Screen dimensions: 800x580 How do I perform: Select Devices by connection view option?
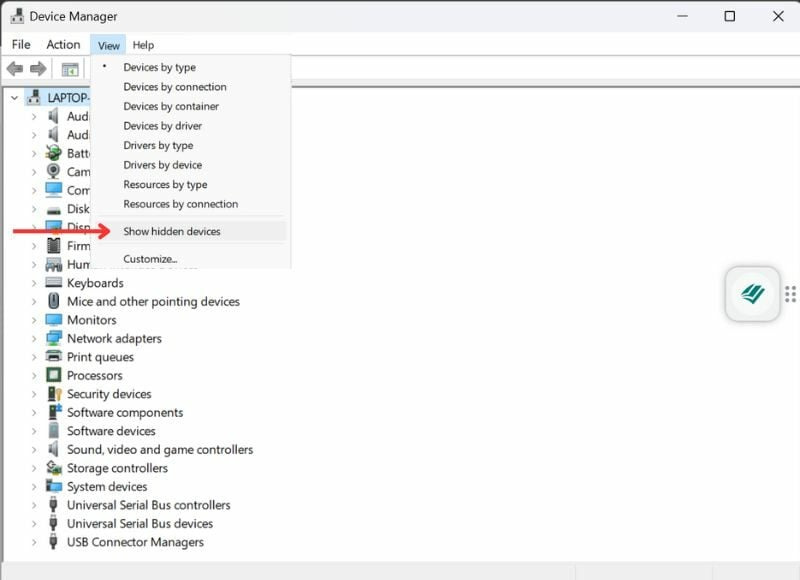[175, 87]
